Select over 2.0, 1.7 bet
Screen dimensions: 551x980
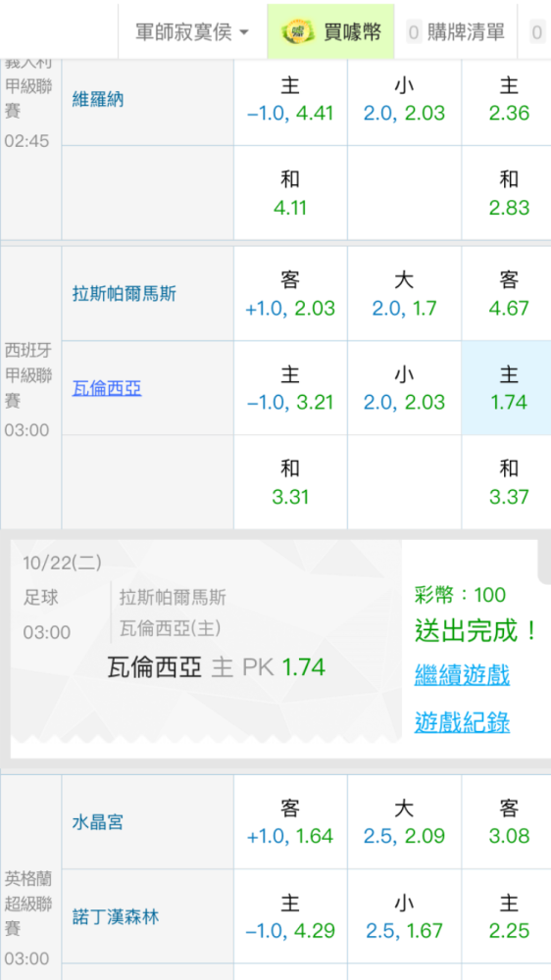(x=404, y=294)
